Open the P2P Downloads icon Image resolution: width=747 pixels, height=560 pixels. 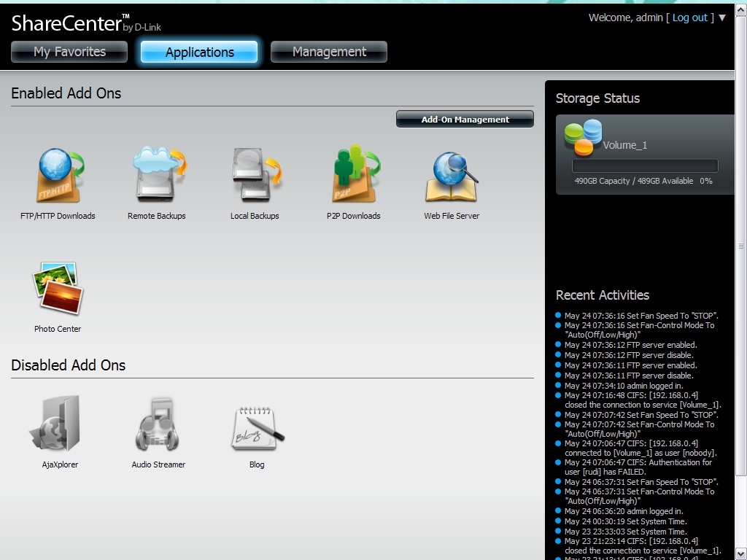pos(355,174)
